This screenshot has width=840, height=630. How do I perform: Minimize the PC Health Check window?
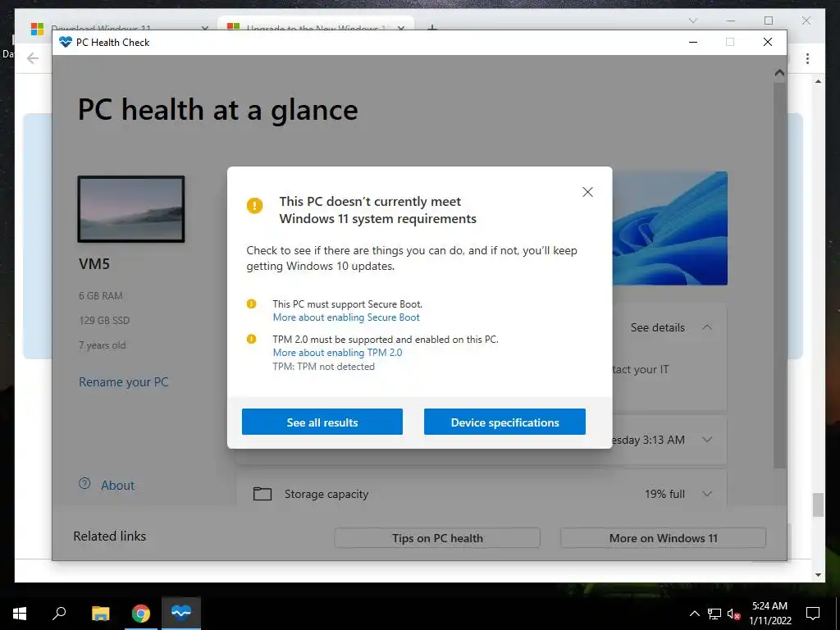pyautogui.click(x=692, y=43)
